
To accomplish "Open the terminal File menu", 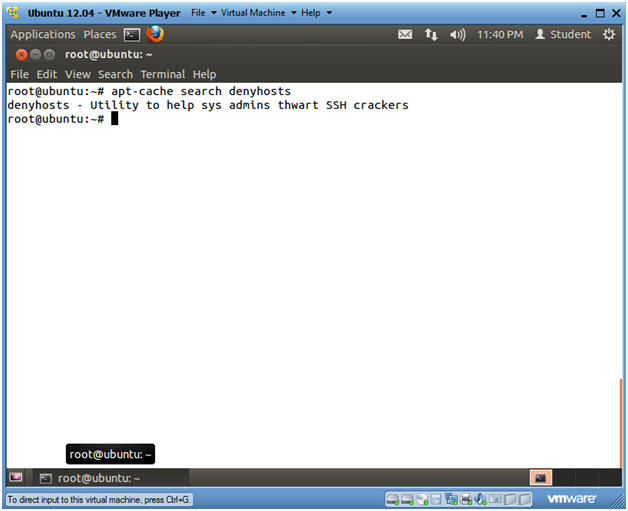I will click(x=19, y=74).
